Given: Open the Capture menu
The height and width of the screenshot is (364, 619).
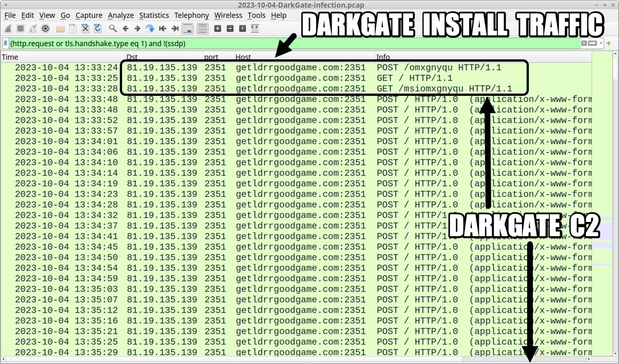Looking at the screenshot, I should tap(89, 15).
